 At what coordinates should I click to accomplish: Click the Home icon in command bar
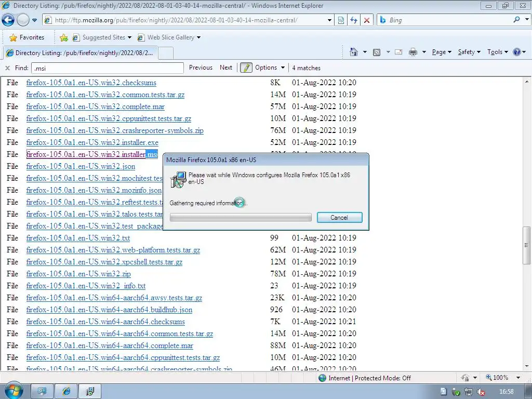click(x=353, y=52)
